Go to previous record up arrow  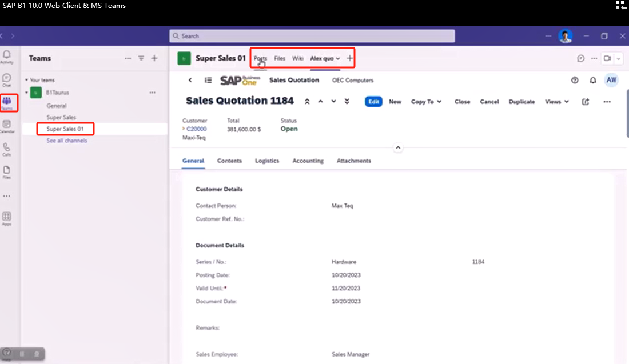pyautogui.click(x=321, y=102)
